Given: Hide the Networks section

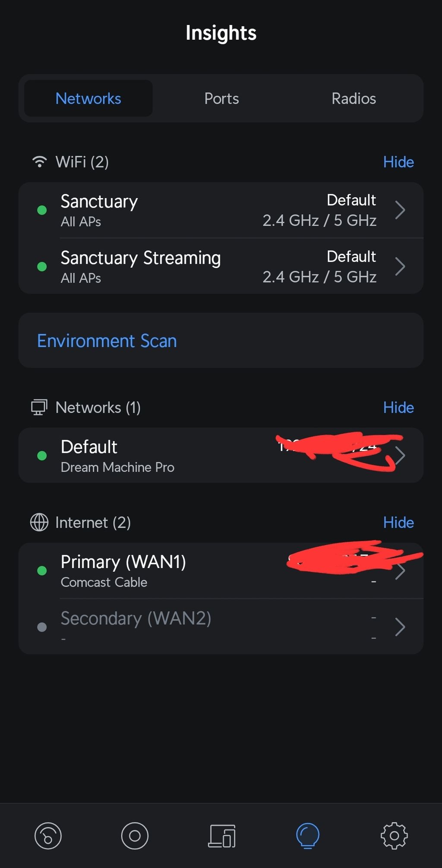Looking at the screenshot, I should [398, 407].
